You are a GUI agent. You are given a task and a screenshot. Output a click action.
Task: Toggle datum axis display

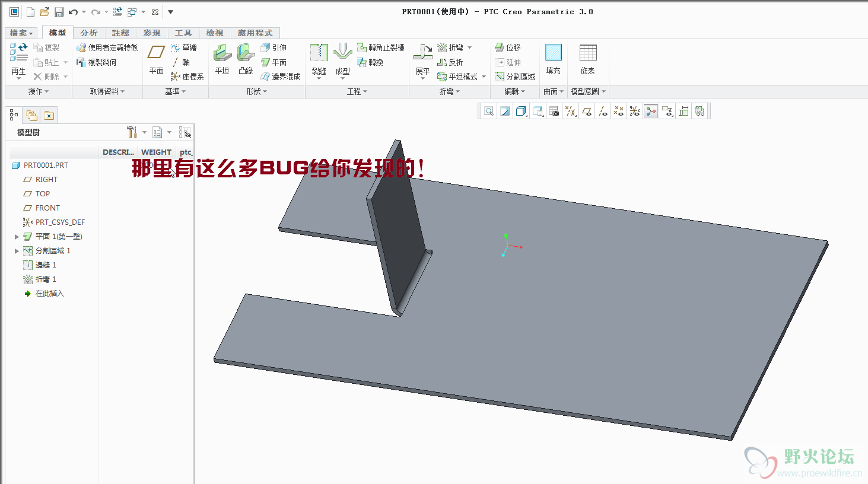[603, 111]
